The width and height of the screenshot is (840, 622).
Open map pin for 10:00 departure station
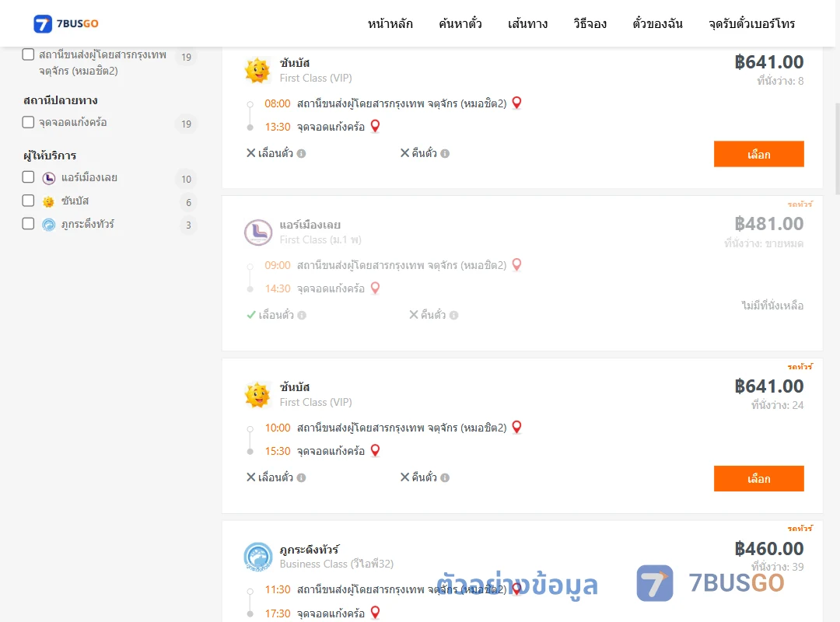pyautogui.click(x=516, y=427)
